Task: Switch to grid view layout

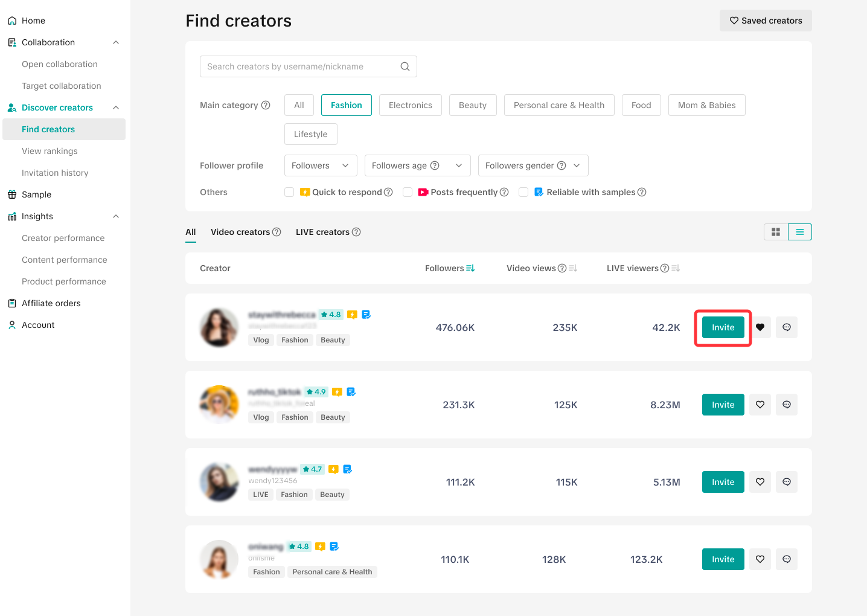Action: [776, 232]
